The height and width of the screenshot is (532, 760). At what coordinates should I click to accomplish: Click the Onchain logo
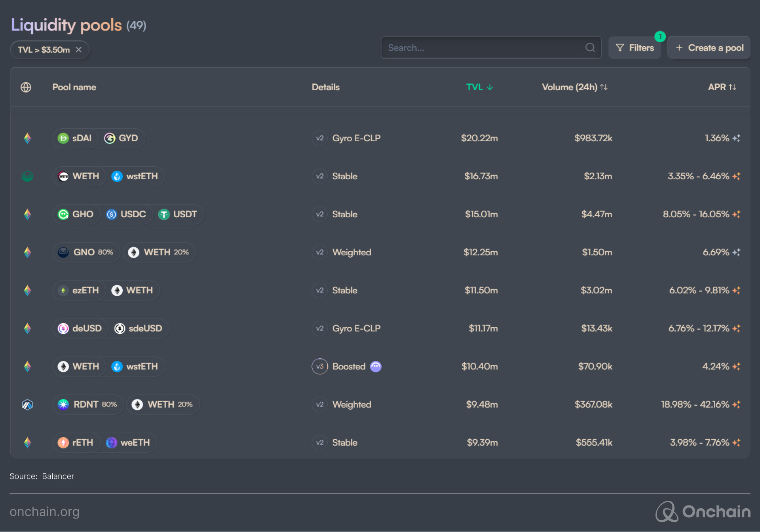coord(703,511)
